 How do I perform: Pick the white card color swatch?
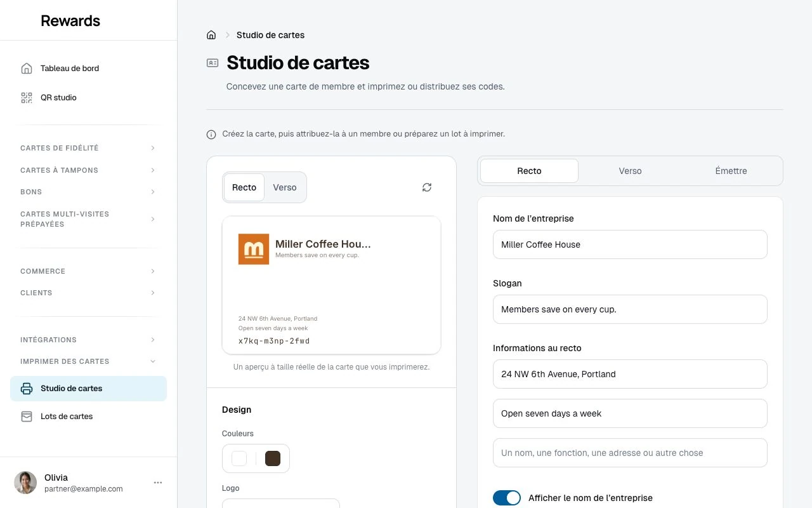(239, 458)
